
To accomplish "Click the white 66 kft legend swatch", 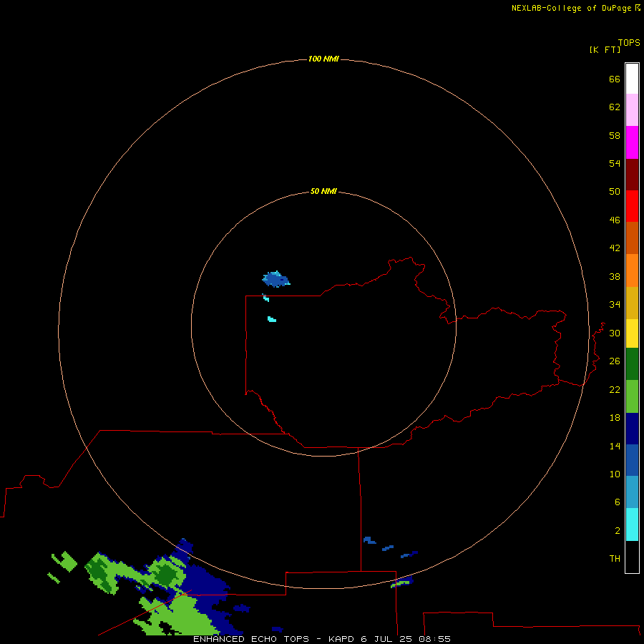I will coord(632,79).
